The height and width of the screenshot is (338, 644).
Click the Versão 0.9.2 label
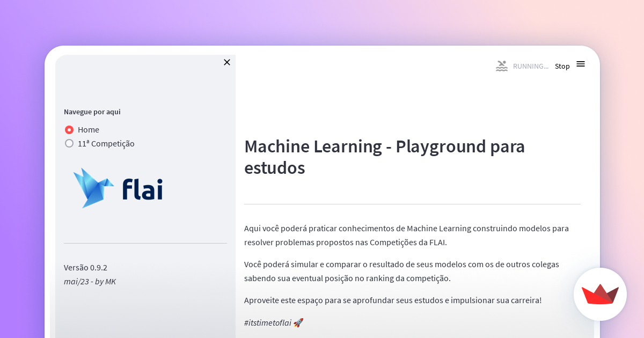coord(85,267)
